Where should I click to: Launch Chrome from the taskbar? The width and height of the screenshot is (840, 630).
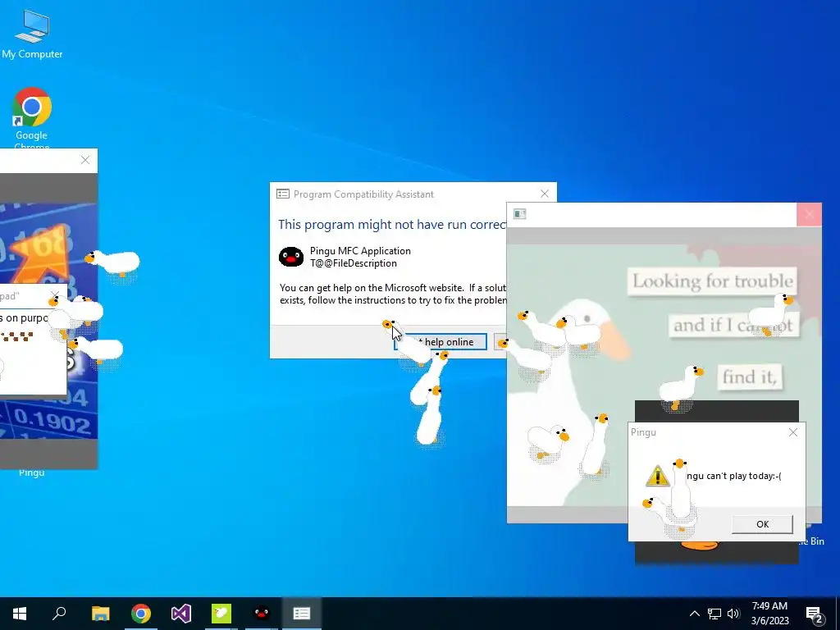point(141,614)
